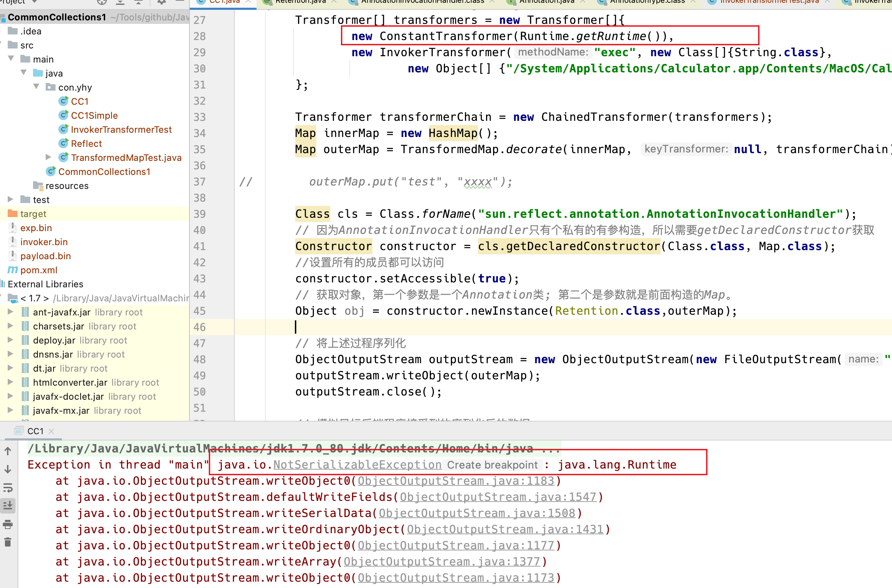Open CC1Simple in the project tree
This screenshot has width=892, height=588.
94,116
